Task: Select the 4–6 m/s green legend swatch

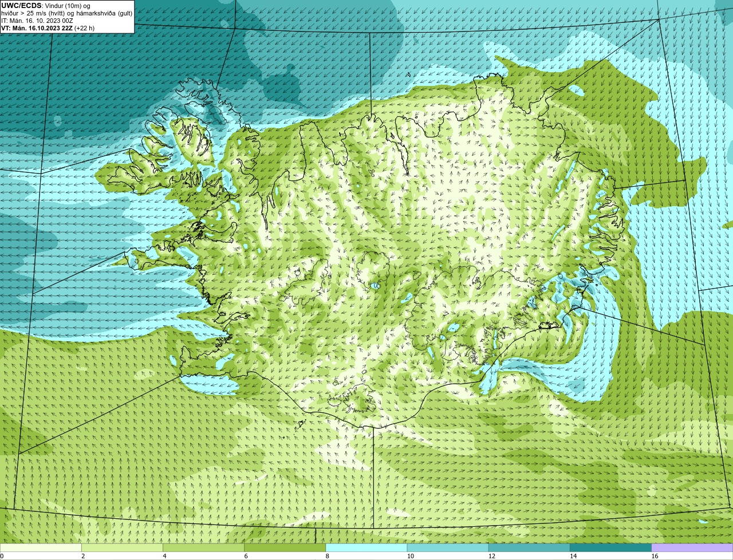Action: 203,548
